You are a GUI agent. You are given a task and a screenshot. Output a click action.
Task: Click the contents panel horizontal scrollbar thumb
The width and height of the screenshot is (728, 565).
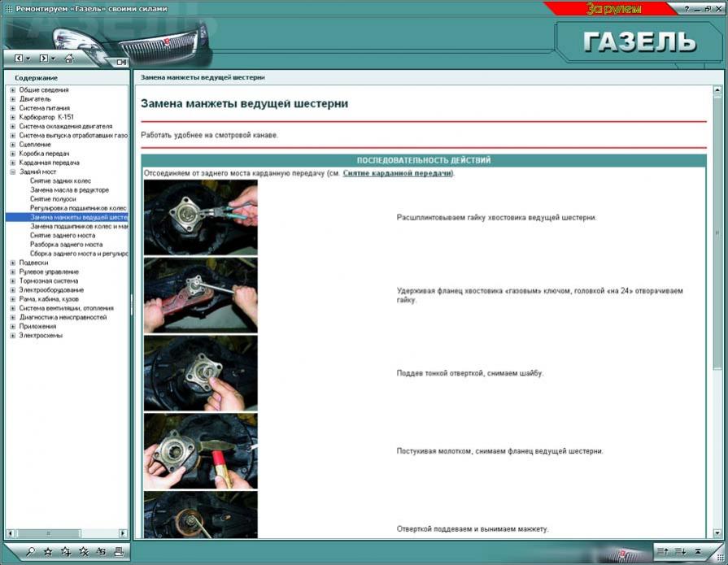point(48,533)
